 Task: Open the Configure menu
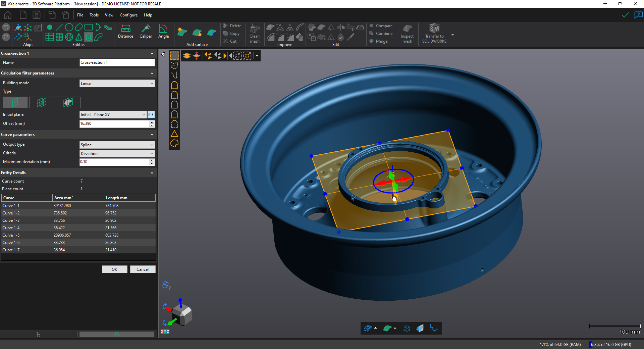coord(128,15)
